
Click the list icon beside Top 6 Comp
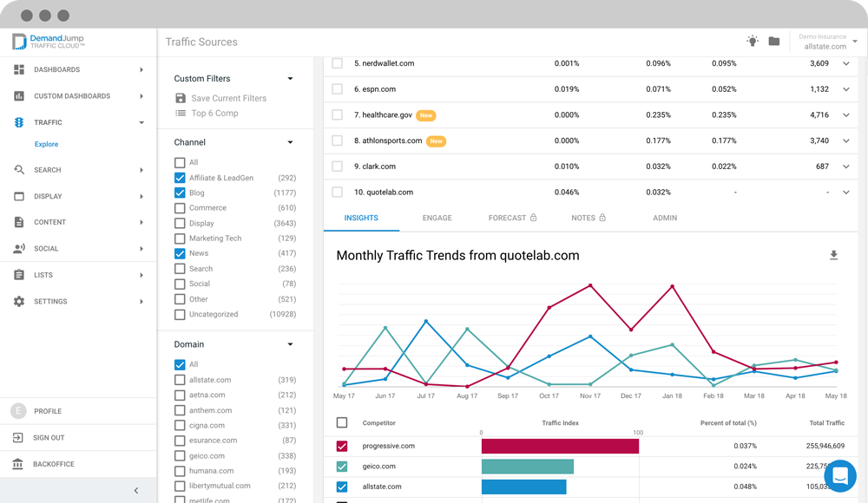(x=181, y=113)
